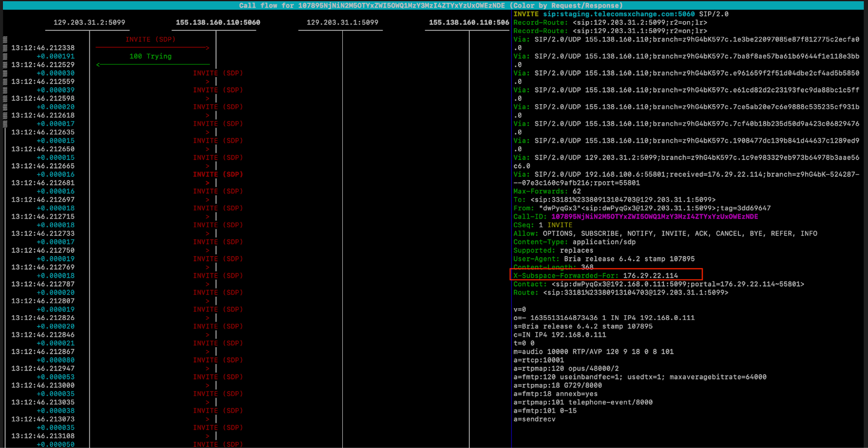This screenshot has width=868, height=448.
Task: Click timestamp 13:12:46.212618
Action: [x=43, y=115]
